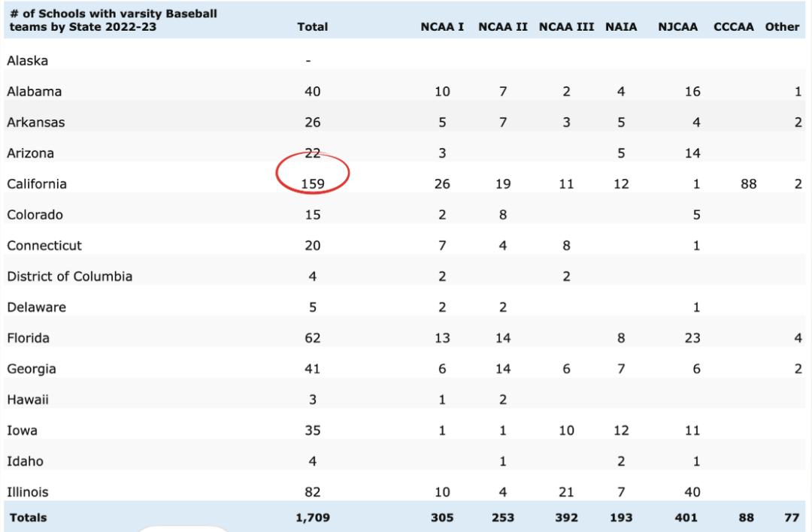Click the NCAA III column header

(566, 27)
